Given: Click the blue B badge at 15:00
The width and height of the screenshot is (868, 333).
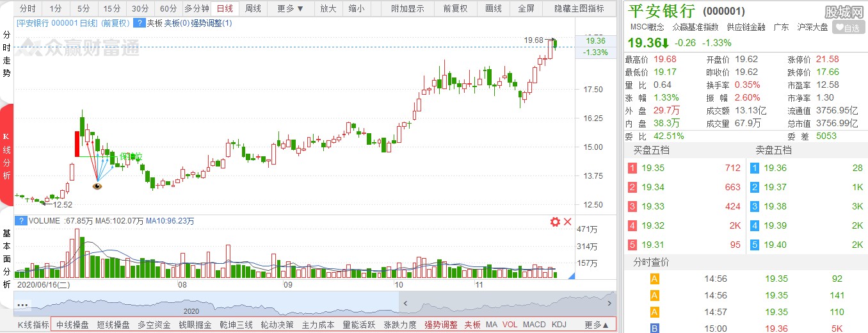Looking at the screenshot, I should pyautogui.click(x=654, y=329).
